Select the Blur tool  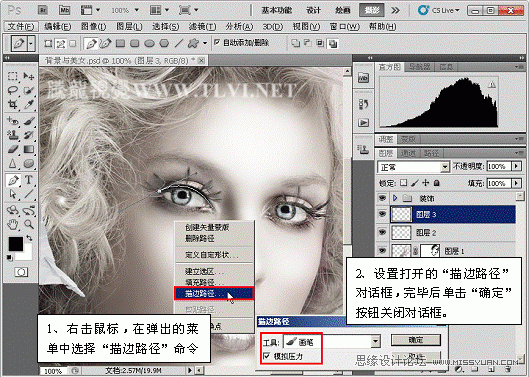pyautogui.click(x=13, y=164)
